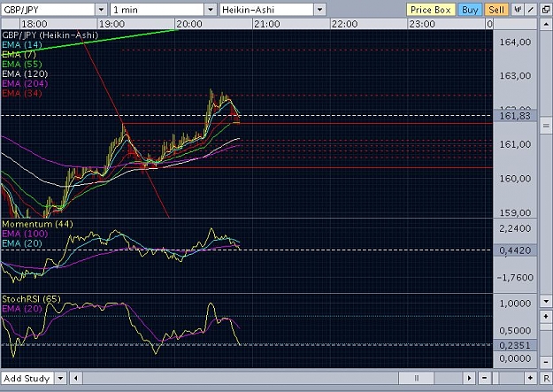The height and width of the screenshot is (392, 553).
Task: Select EMA (20) label under Momentum
Action: tap(22, 243)
